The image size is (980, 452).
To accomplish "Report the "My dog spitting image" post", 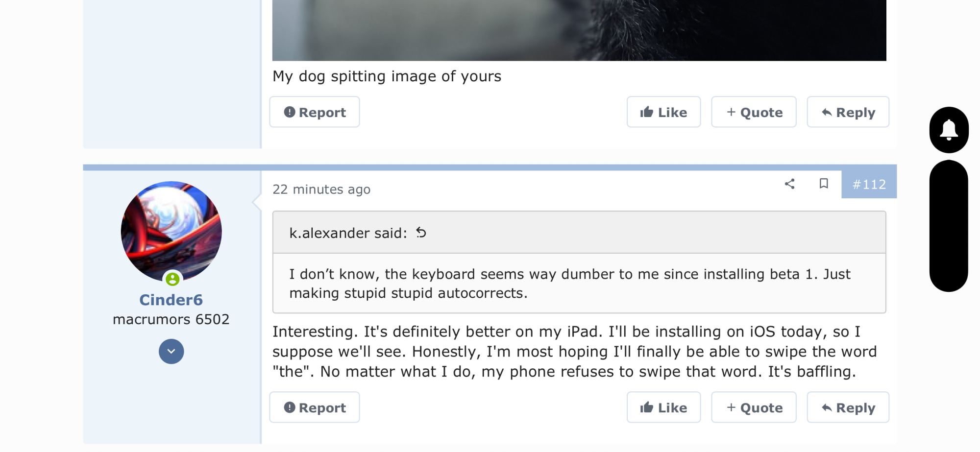I will (x=315, y=112).
